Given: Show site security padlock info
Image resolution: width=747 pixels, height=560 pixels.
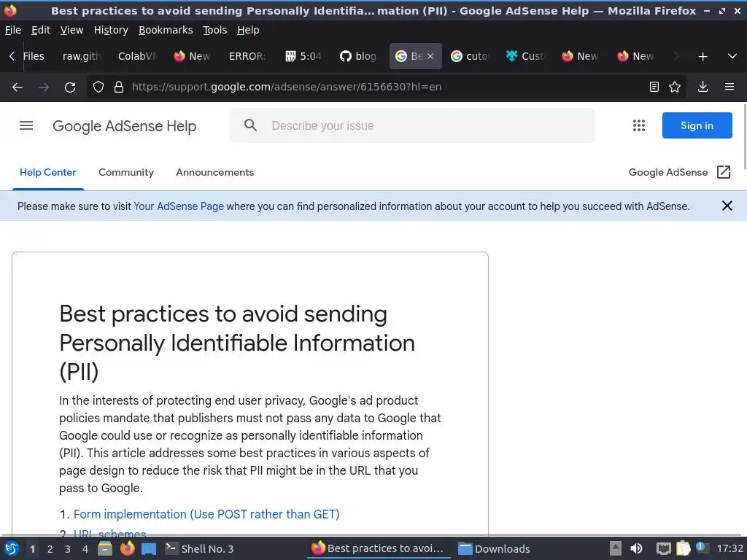Looking at the screenshot, I should click(x=119, y=87).
